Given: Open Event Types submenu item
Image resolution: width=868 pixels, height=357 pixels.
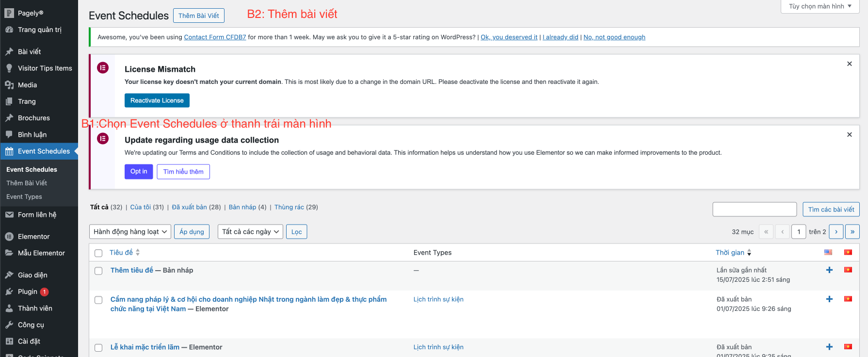Looking at the screenshot, I should point(24,197).
